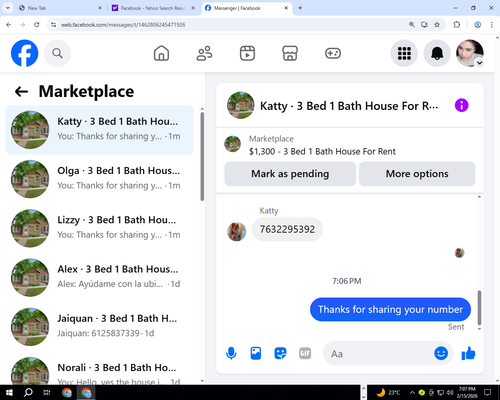The height and width of the screenshot is (400, 500).
Task: Open Olga conversation in list
Action: (x=100, y=179)
